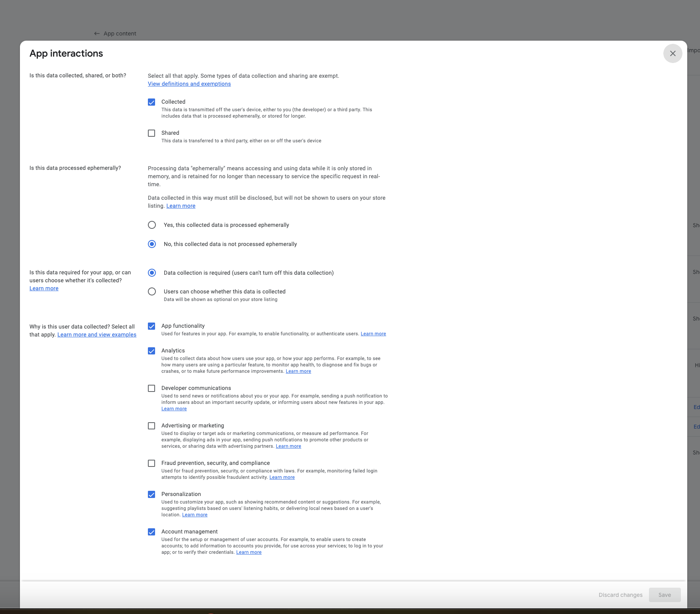Enable the Shared checkbox
The height and width of the screenshot is (614, 700).
coord(151,133)
